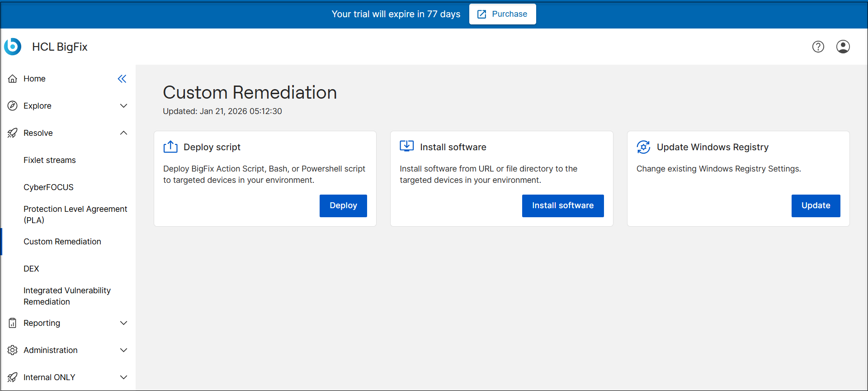Open Fixlet streams page
Viewport: 868px width, 391px height.
point(50,160)
